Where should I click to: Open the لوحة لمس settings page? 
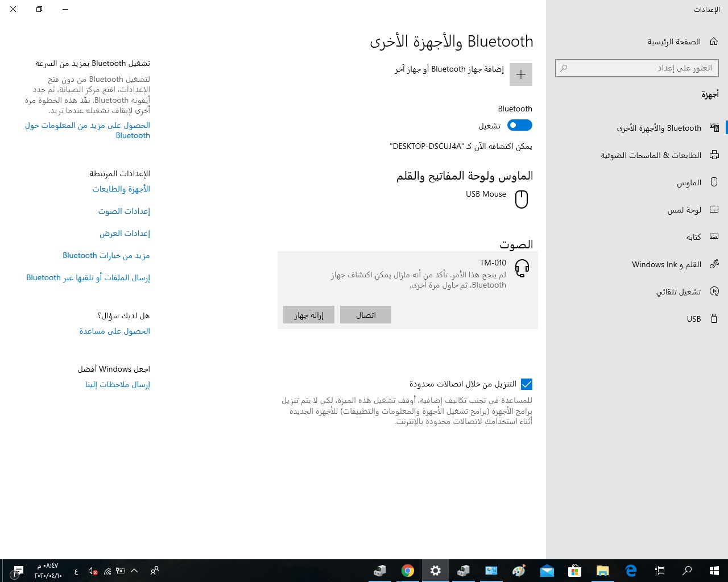(637, 210)
